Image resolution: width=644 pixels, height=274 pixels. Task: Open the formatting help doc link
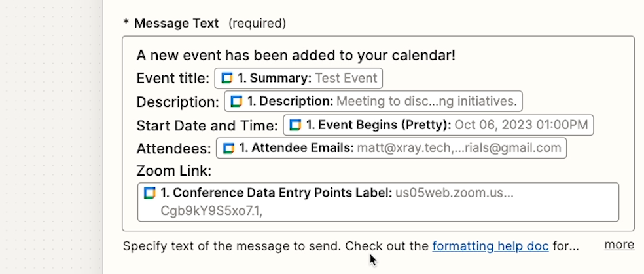(490, 246)
